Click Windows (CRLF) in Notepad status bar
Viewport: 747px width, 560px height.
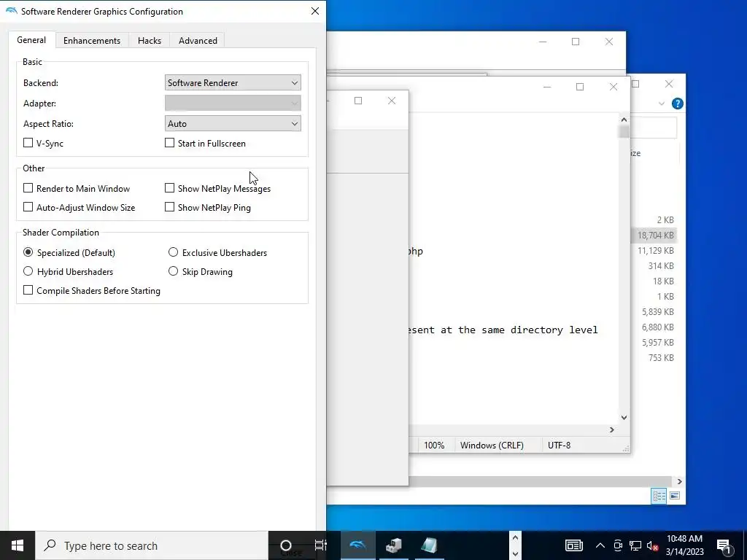tap(492, 446)
